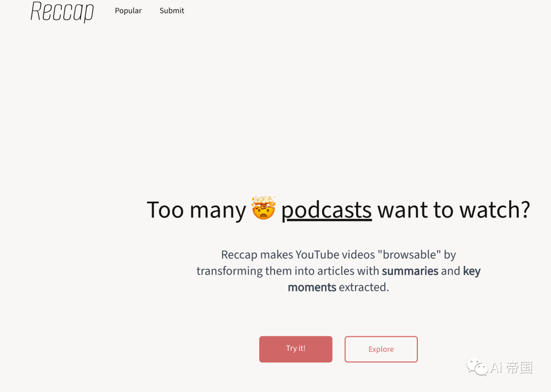Click 'Reccap makes YouTube videos' description line

[338, 255]
